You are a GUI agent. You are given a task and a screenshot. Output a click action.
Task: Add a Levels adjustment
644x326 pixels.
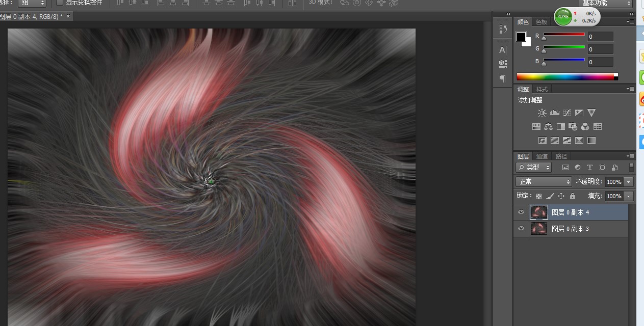[x=554, y=113]
